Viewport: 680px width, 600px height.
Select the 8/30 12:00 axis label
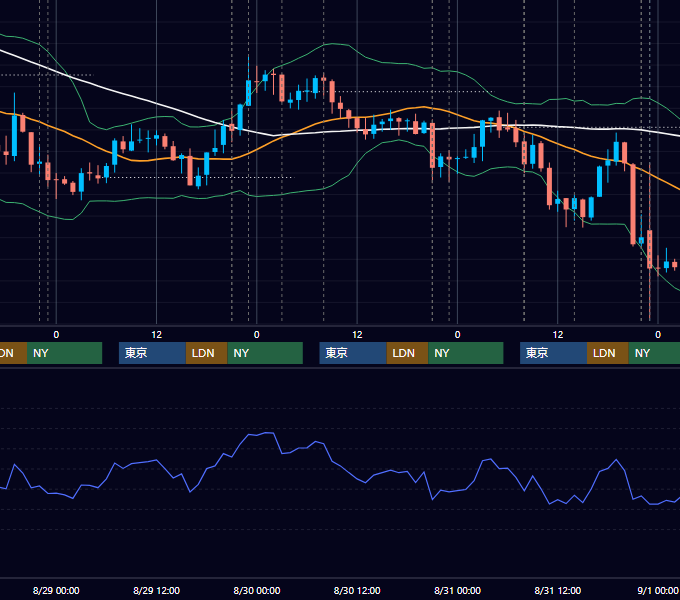point(357,590)
